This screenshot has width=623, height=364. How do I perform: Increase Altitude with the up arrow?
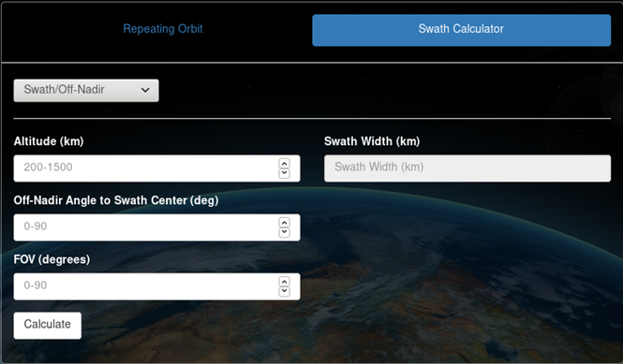pyautogui.click(x=284, y=163)
